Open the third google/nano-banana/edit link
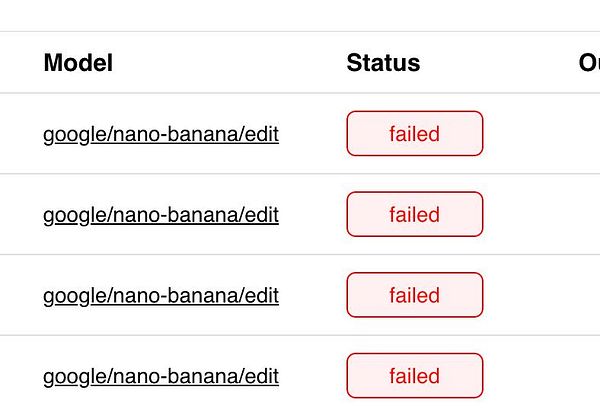Screen dimensions: 600x410 click(160, 296)
